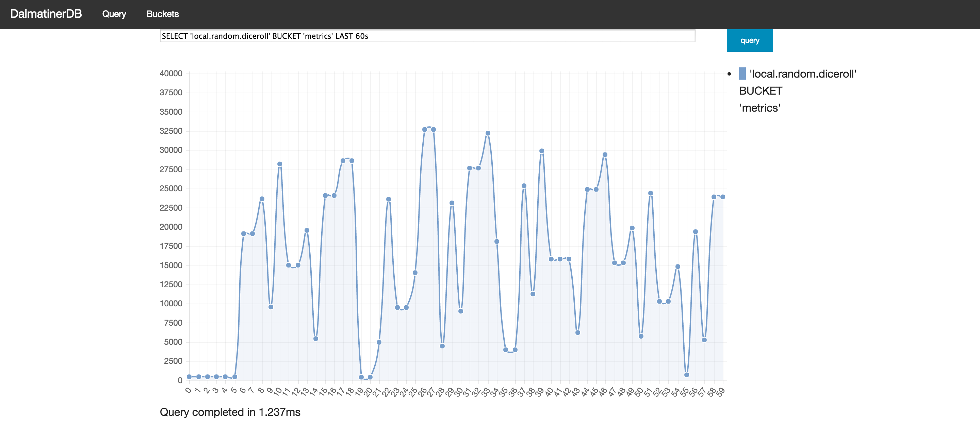Viewport: 980px width, 439px height.
Task: Click the 0 y-axis label
Action: point(180,380)
